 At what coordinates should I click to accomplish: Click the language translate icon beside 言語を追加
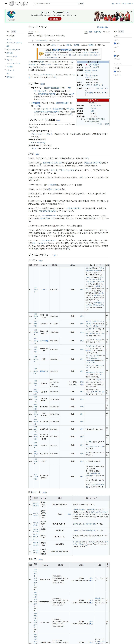click(x=98, y=27)
